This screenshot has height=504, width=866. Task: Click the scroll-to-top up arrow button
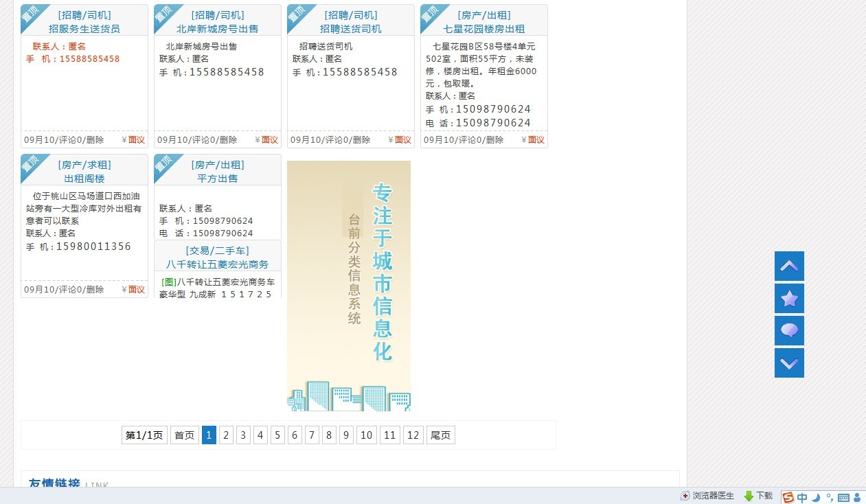(x=789, y=266)
